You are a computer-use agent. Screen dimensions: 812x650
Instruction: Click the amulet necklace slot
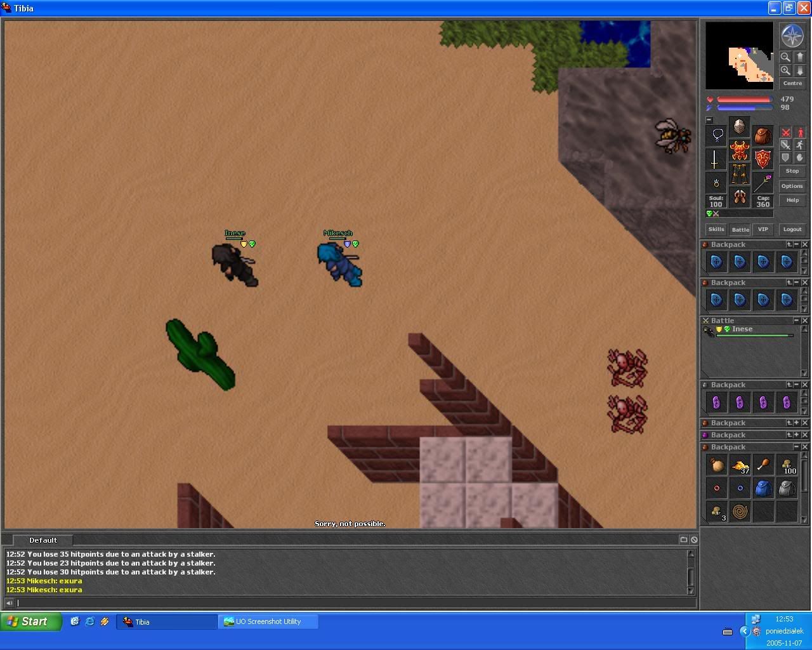[x=716, y=135]
